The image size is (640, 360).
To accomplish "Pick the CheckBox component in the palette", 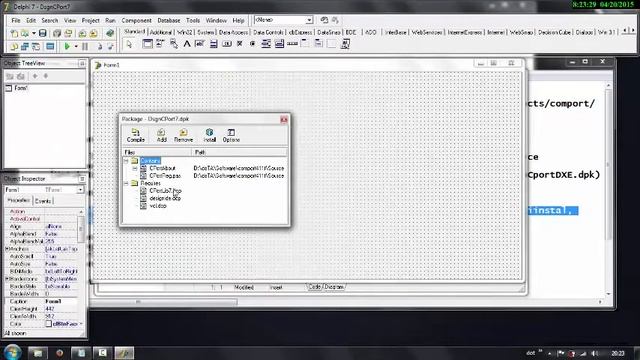I will click(240, 44).
